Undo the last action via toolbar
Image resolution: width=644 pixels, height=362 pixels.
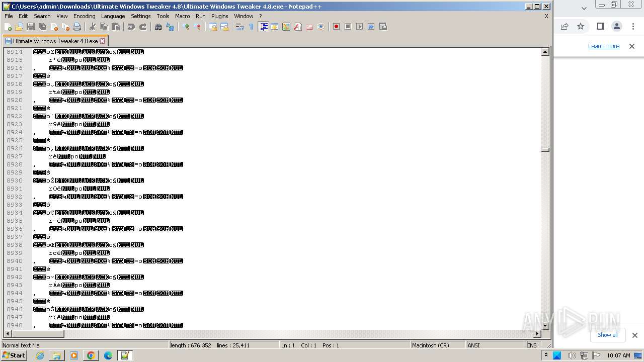131,27
